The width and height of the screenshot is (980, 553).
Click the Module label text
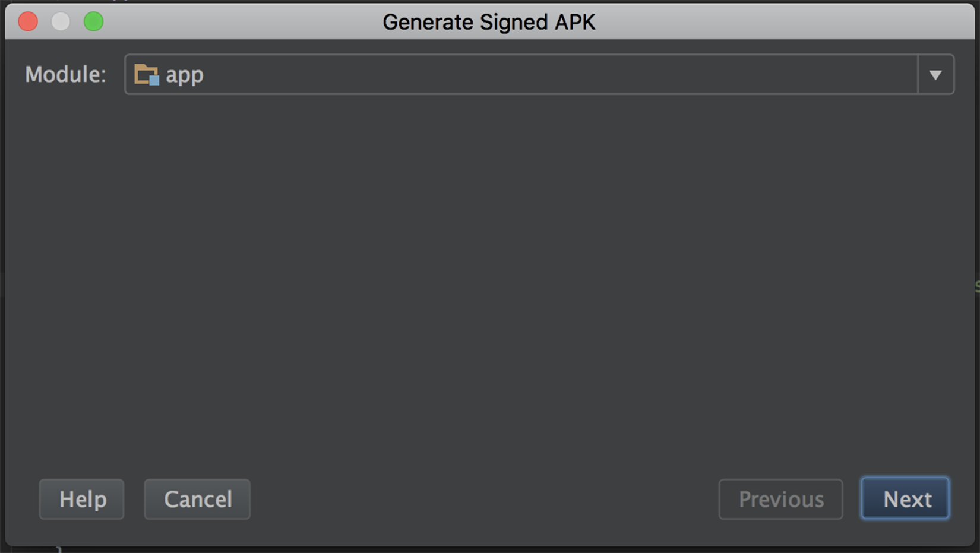coord(65,75)
